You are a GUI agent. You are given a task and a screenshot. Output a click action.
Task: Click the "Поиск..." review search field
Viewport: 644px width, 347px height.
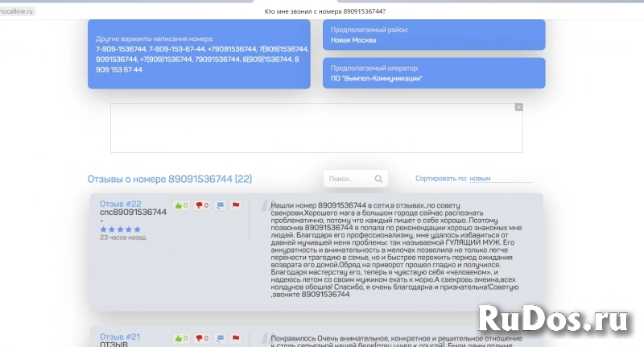click(348, 179)
